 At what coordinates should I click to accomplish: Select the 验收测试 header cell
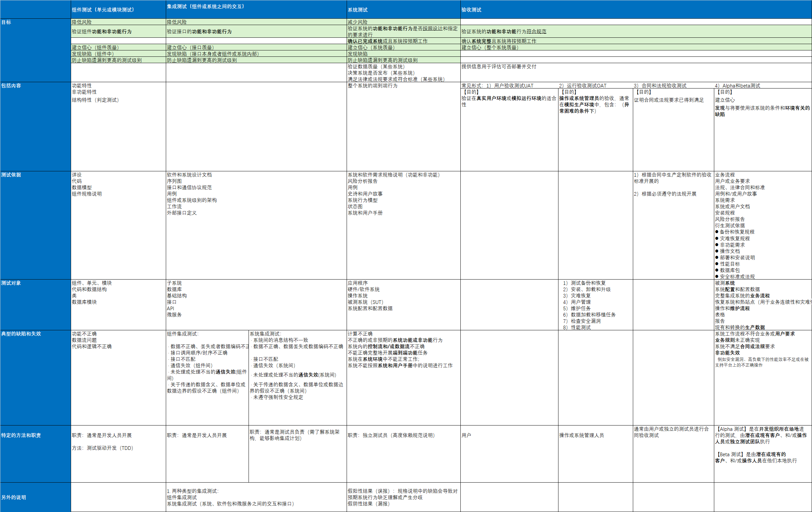point(471,10)
